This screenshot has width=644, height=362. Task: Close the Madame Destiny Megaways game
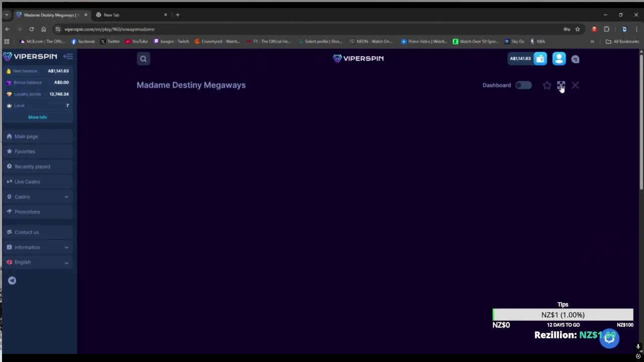tap(575, 85)
